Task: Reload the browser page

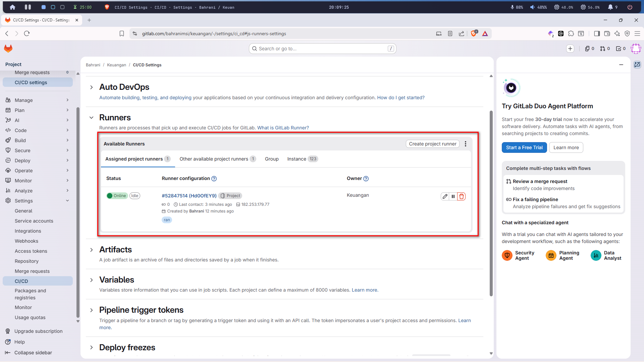Action: [x=27, y=34]
